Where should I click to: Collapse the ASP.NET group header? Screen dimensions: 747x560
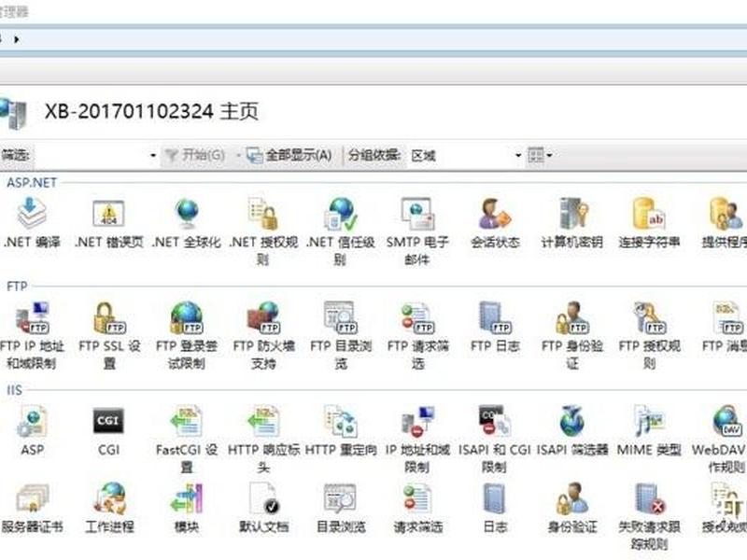click(32, 182)
